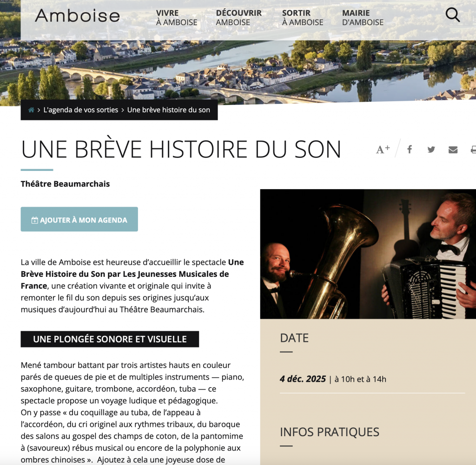The width and height of the screenshot is (476, 465).
Task: Send page by email envelope icon
Action: point(453,150)
